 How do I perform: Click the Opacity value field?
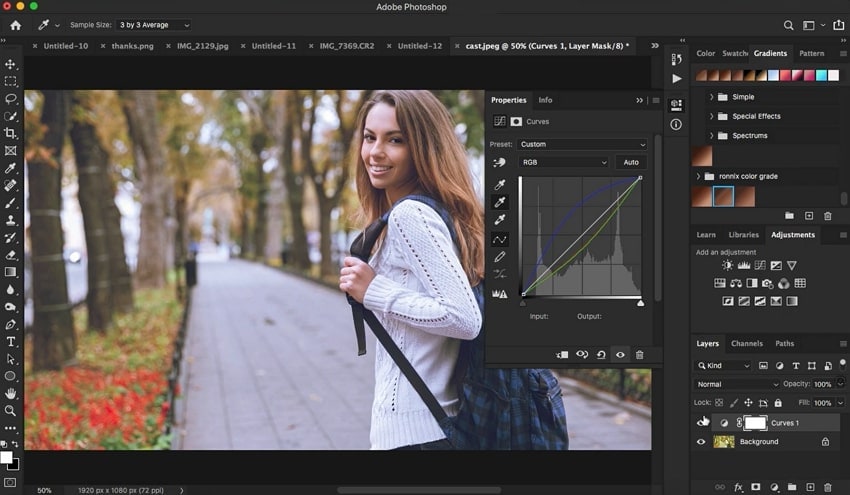(823, 384)
